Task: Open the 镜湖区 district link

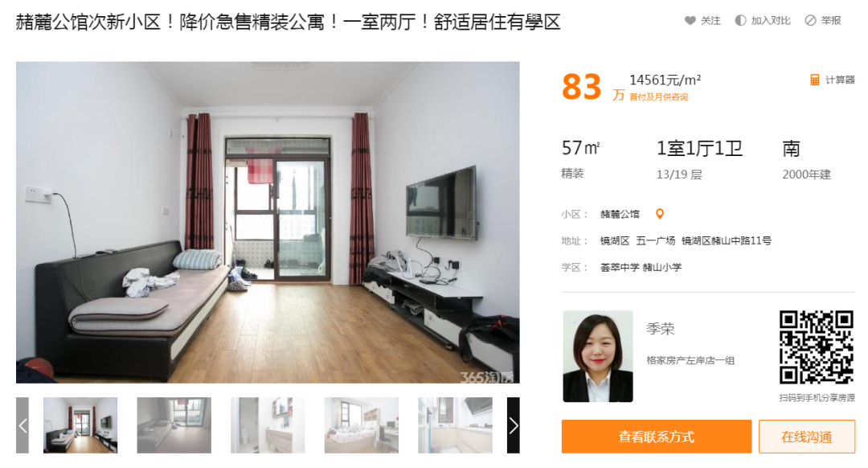Action: 615,240
